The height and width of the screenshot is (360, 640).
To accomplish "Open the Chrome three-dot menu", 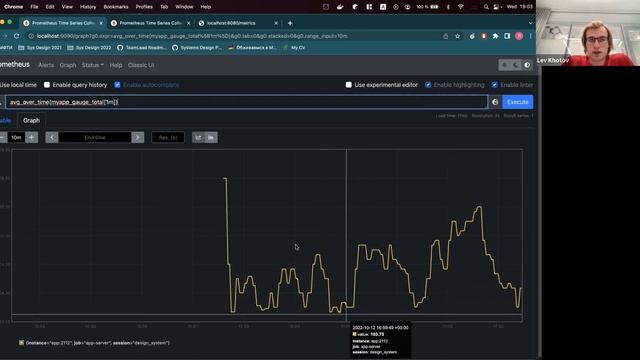I will coord(530,36).
